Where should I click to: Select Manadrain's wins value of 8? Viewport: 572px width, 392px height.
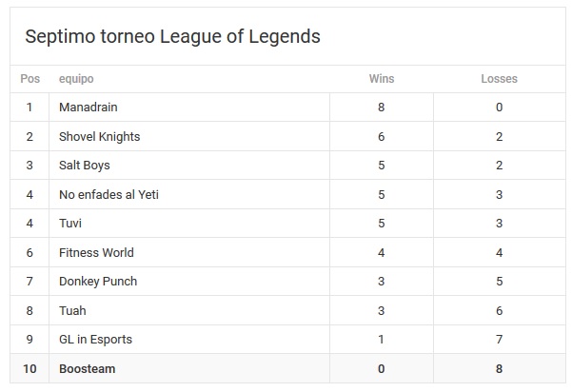coord(382,108)
